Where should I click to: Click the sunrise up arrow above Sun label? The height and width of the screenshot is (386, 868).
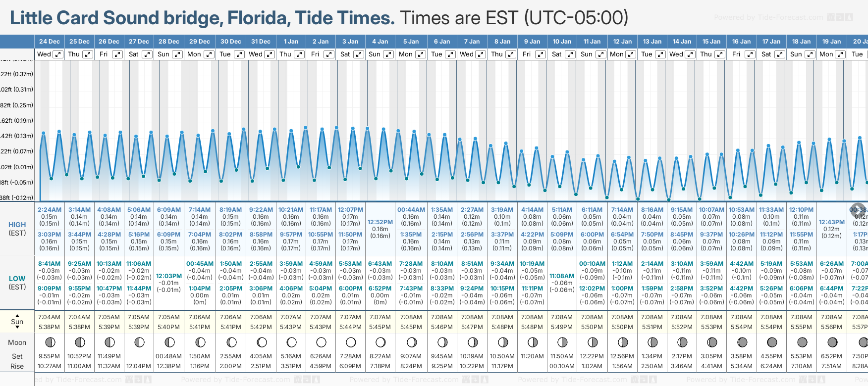pos(17,315)
